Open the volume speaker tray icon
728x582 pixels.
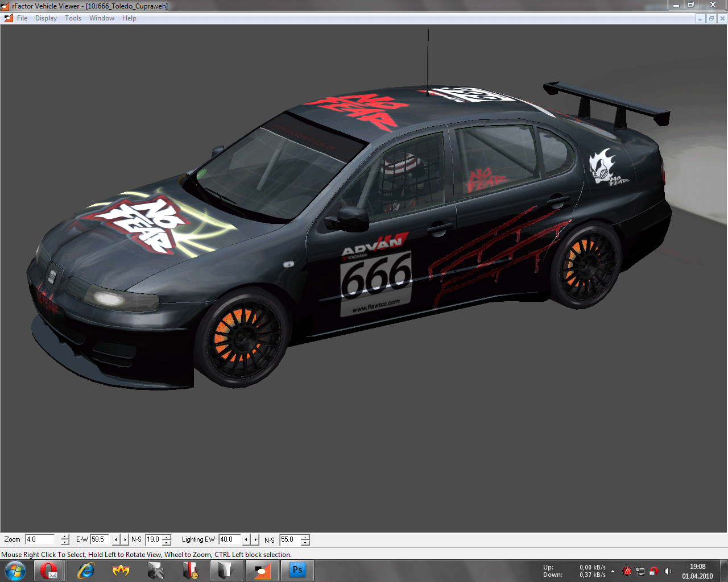click(x=668, y=571)
